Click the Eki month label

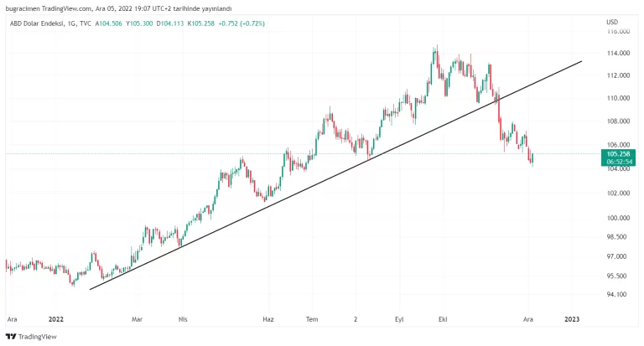tap(442, 319)
